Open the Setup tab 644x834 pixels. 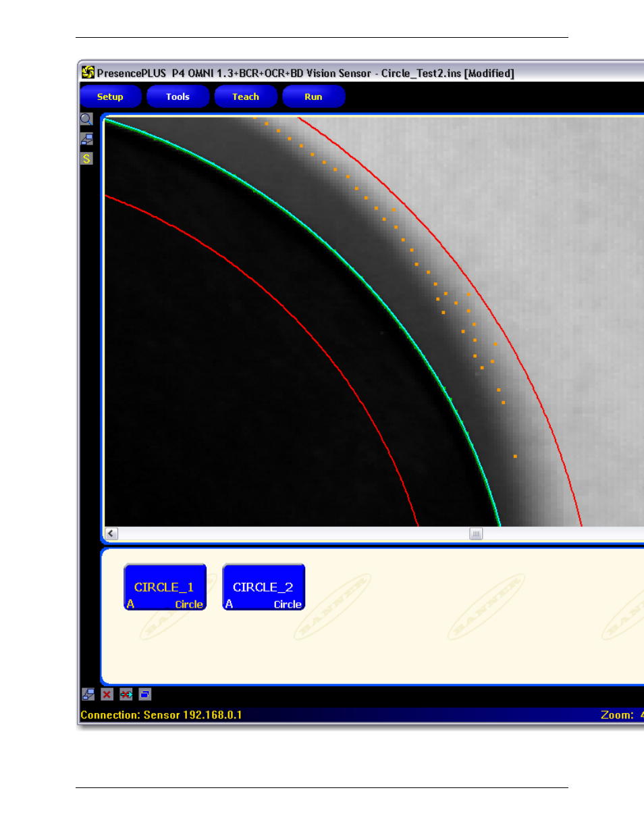(x=110, y=97)
